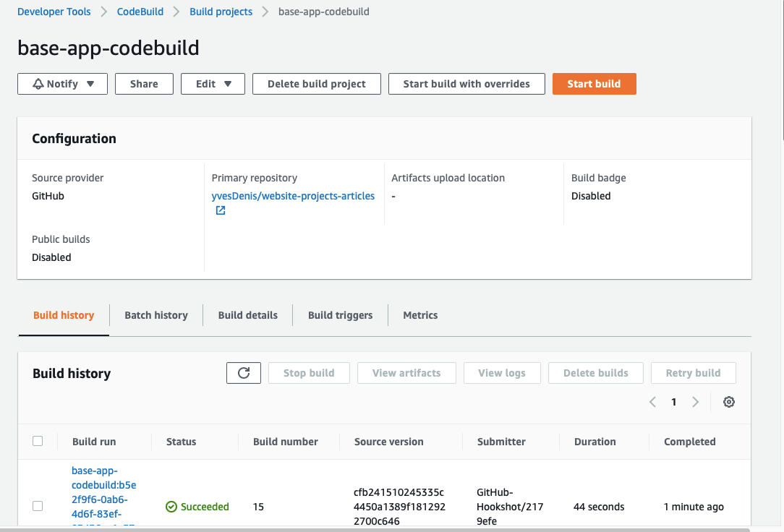Click the Retry build button
The width and height of the screenshot is (784, 532).
pyautogui.click(x=693, y=373)
